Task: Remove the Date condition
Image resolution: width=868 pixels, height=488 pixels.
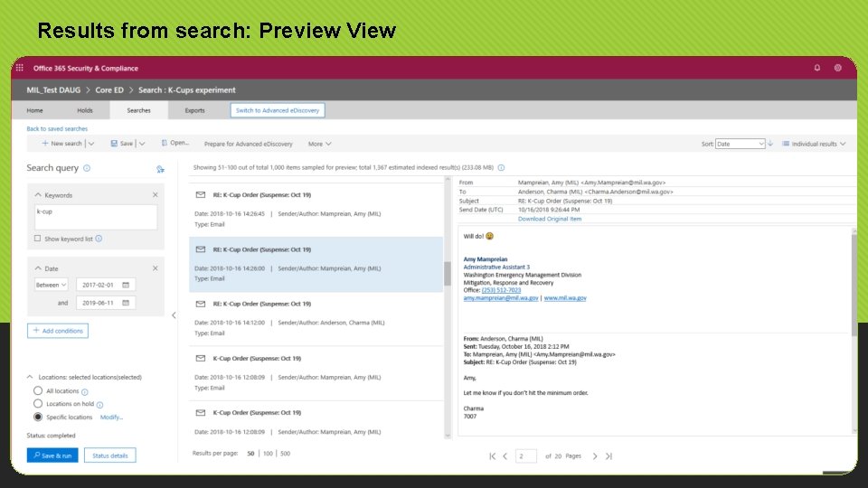Action: pos(155,268)
